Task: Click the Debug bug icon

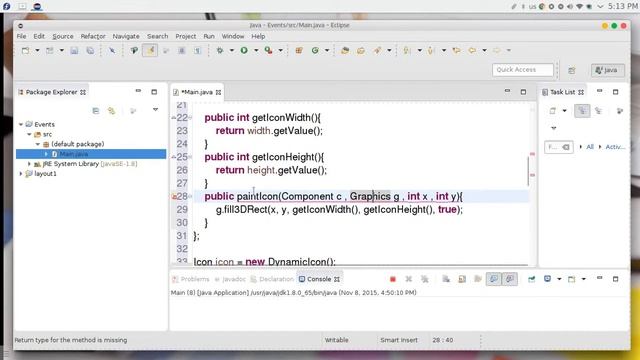Action: click(220, 51)
